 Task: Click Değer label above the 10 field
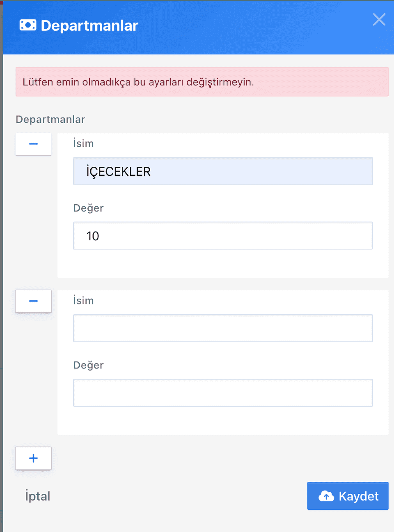88,208
